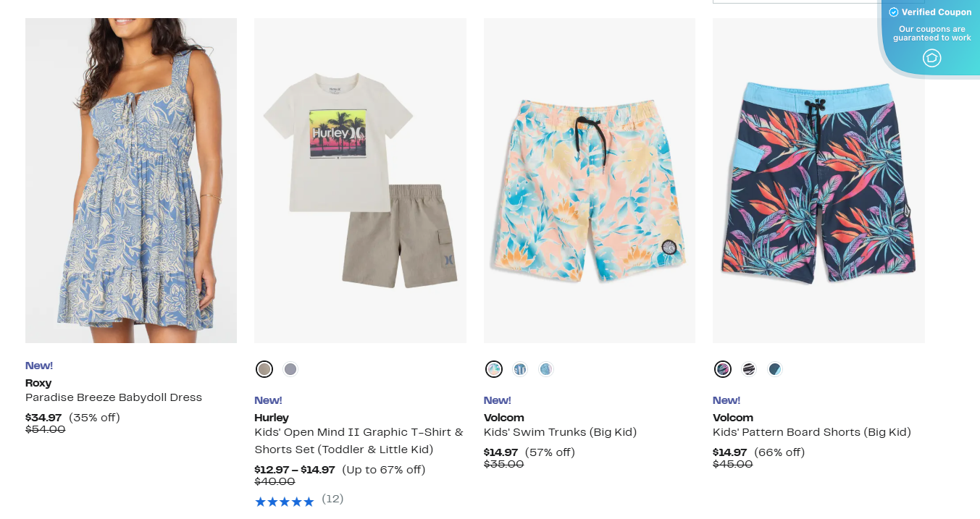Viewport: 980px width, 519px height.
Task: Click the Verified Coupon checkmark badge
Action: 894,12
